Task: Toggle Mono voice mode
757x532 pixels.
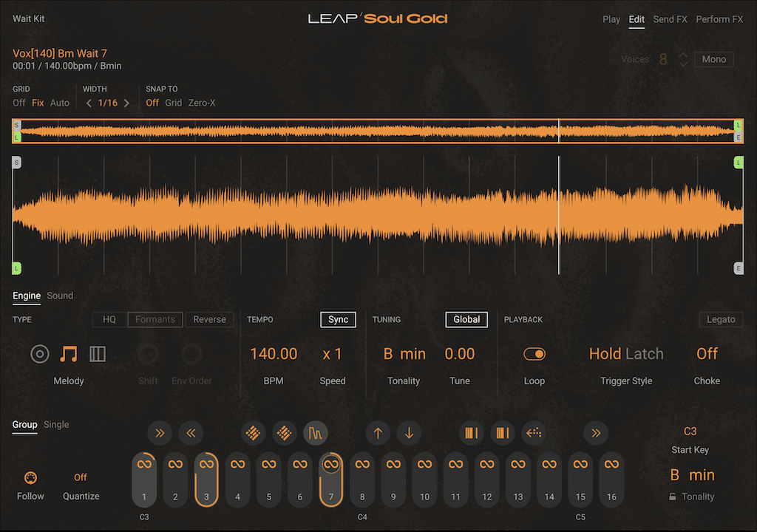Action: pyautogui.click(x=714, y=59)
